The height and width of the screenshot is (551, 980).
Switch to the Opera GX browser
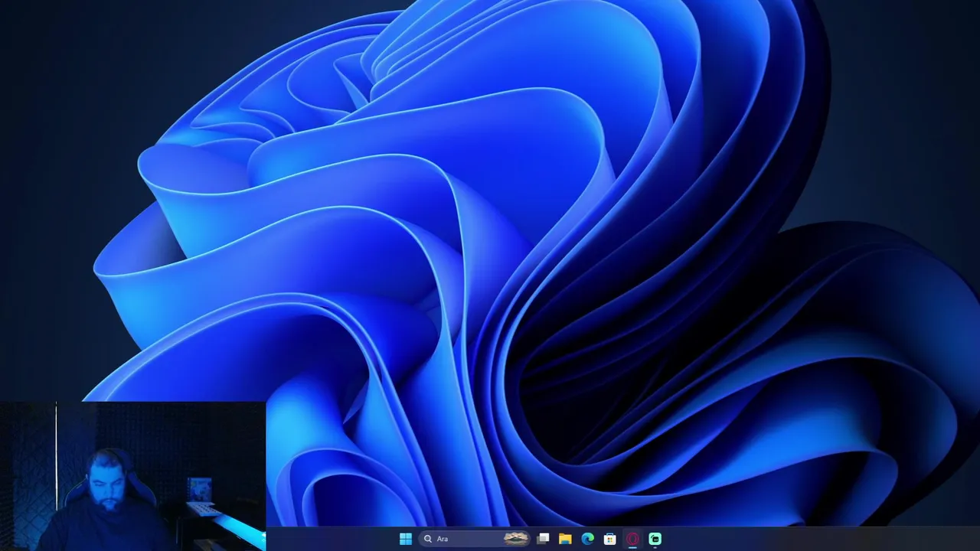pyautogui.click(x=632, y=539)
